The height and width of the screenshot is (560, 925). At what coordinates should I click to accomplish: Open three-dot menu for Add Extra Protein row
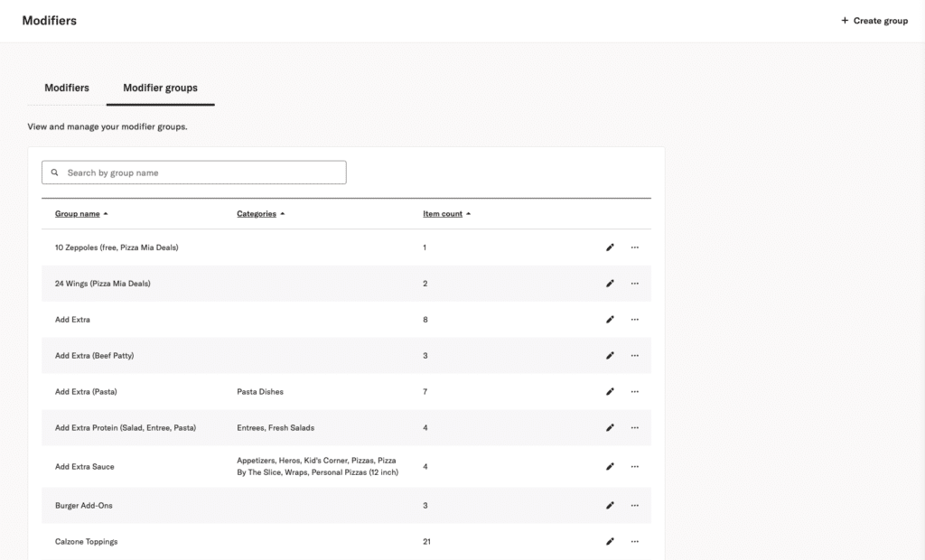(x=635, y=428)
